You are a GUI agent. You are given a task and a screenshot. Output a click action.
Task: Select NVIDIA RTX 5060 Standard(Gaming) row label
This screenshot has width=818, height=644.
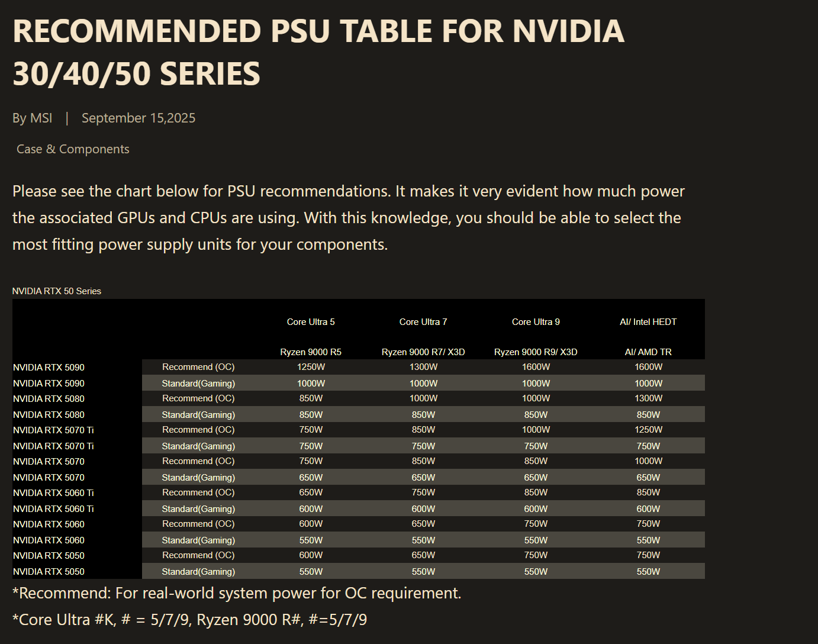pyautogui.click(x=49, y=540)
